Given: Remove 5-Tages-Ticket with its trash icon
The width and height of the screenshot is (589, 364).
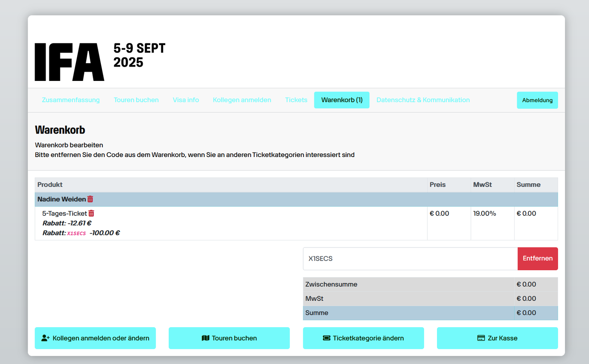Looking at the screenshot, I should 91,213.
